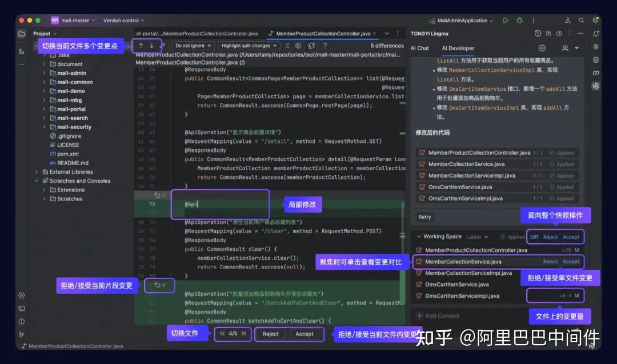This screenshot has width=617, height=364.
Task: Reject changes for MemberCollectionService.java
Action: pyautogui.click(x=550, y=261)
